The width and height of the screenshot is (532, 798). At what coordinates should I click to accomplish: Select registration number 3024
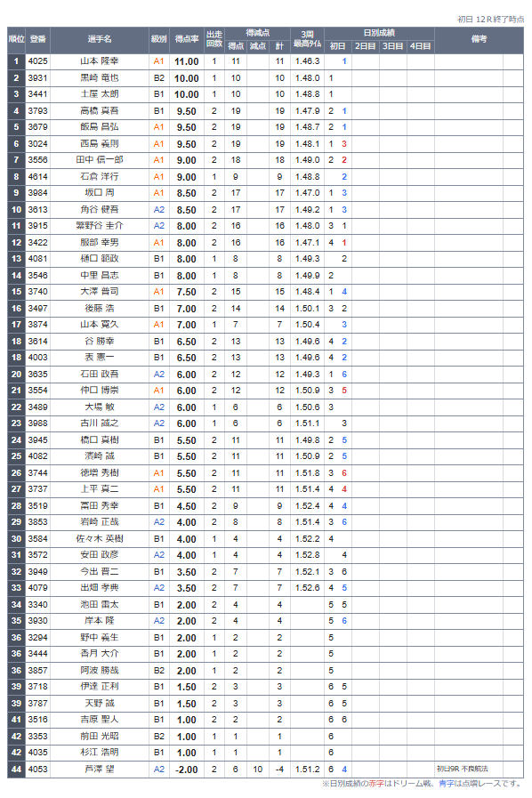pyautogui.click(x=37, y=143)
